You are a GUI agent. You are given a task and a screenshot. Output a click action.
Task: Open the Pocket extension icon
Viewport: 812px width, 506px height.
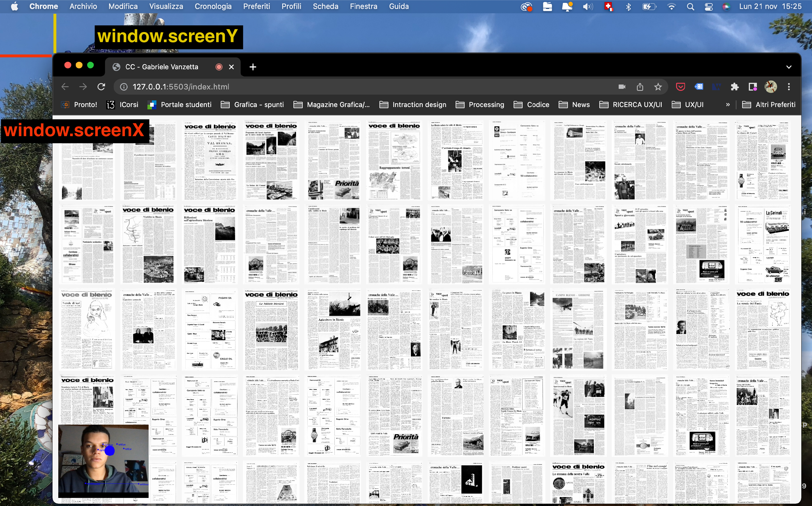click(x=680, y=87)
